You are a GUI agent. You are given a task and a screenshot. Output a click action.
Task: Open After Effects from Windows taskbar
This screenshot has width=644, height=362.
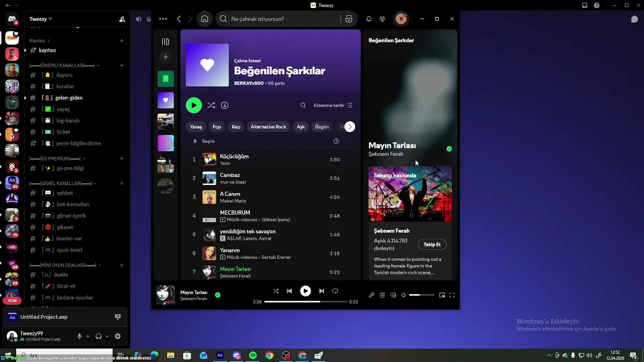[220, 355]
